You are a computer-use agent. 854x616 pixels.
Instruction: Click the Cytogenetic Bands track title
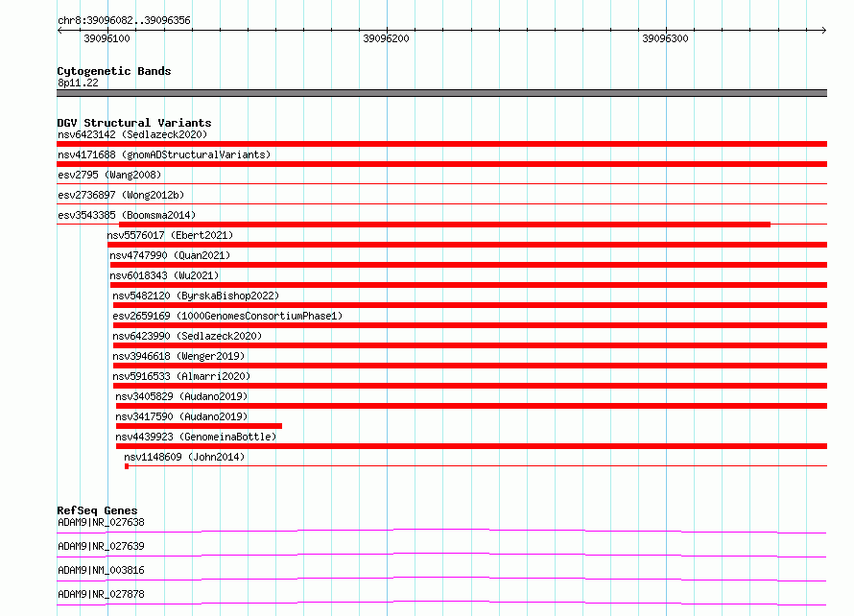coord(114,71)
